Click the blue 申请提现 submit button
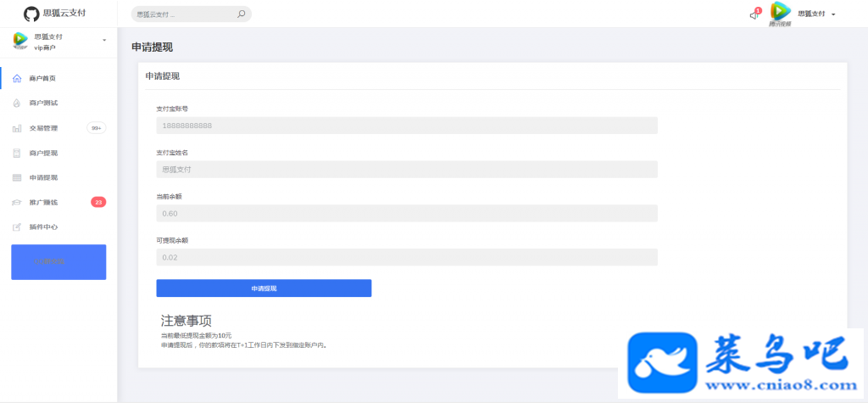The width and height of the screenshot is (868, 403). (264, 288)
